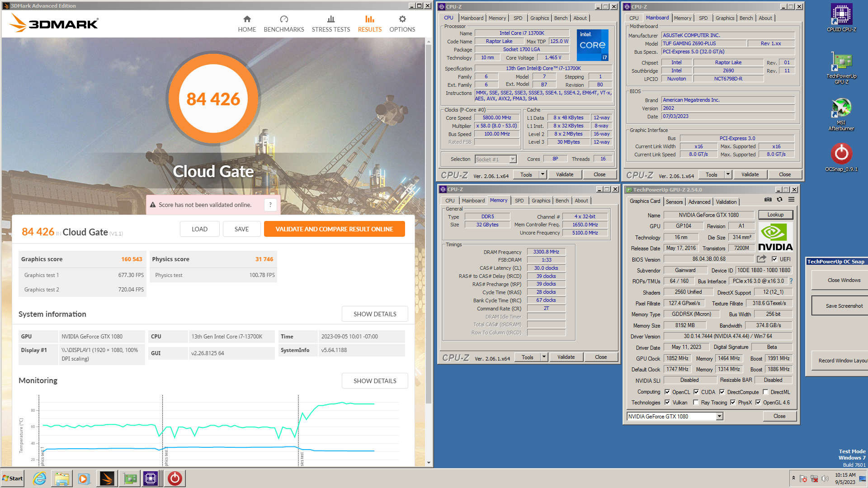Open the Validation tab in GPU-Z
Image resolution: width=868 pixels, height=488 pixels.
(x=726, y=202)
